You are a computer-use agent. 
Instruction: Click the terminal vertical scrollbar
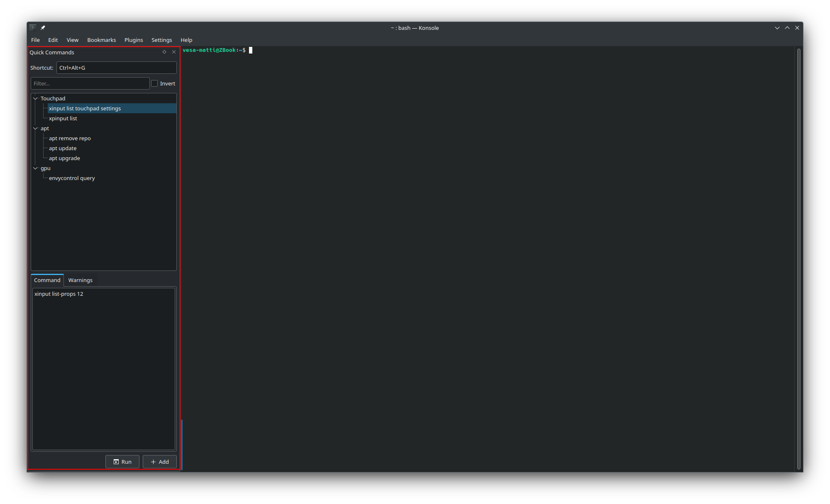799,259
